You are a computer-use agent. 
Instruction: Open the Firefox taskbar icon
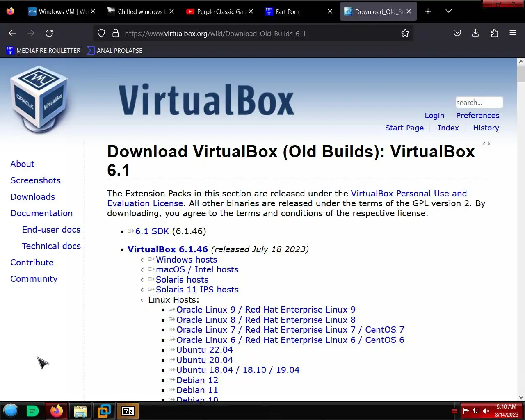[57, 411]
